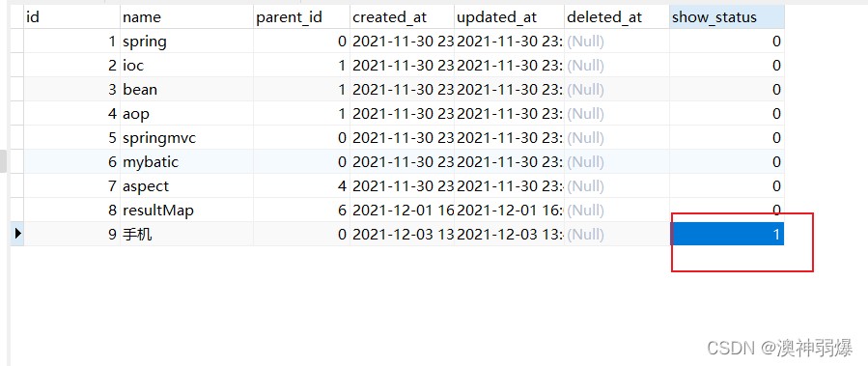The width and height of the screenshot is (868, 366).
Task: Sort by the id column header
Action: click(x=72, y=17)
